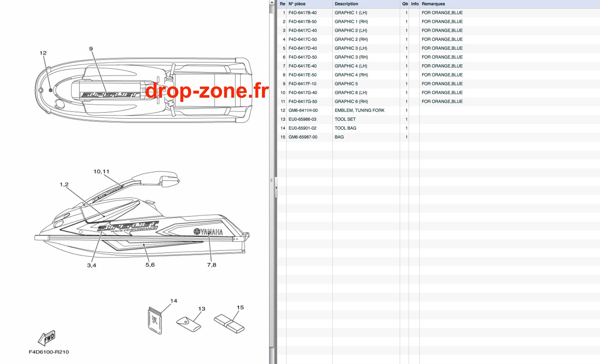Click the diagram callout number 9

click(91, 49)
